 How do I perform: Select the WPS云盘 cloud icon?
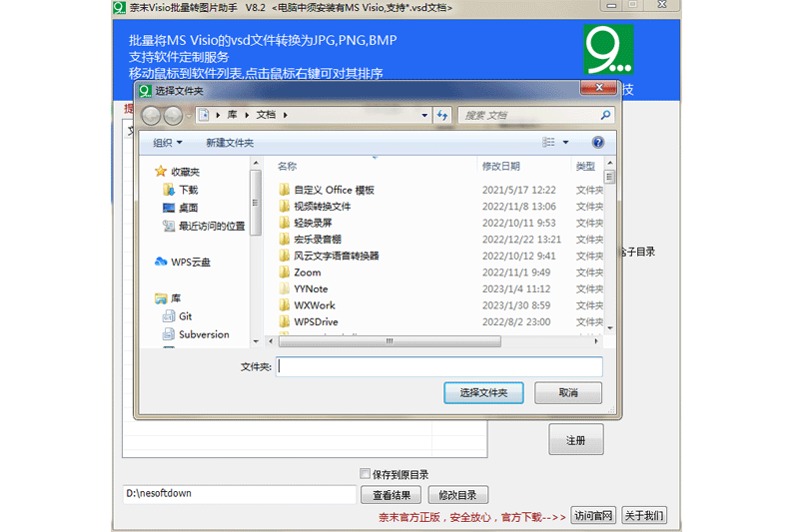(x=162, y=262)
